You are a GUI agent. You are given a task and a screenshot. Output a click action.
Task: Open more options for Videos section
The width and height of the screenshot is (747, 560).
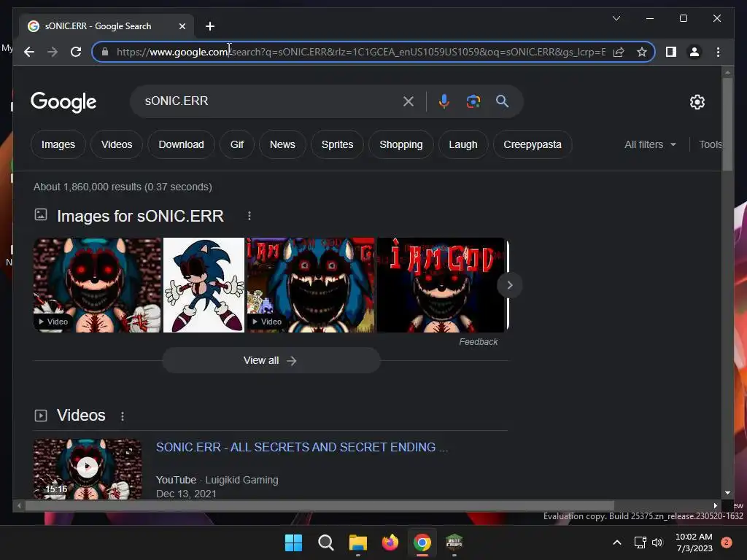[123, 416]
